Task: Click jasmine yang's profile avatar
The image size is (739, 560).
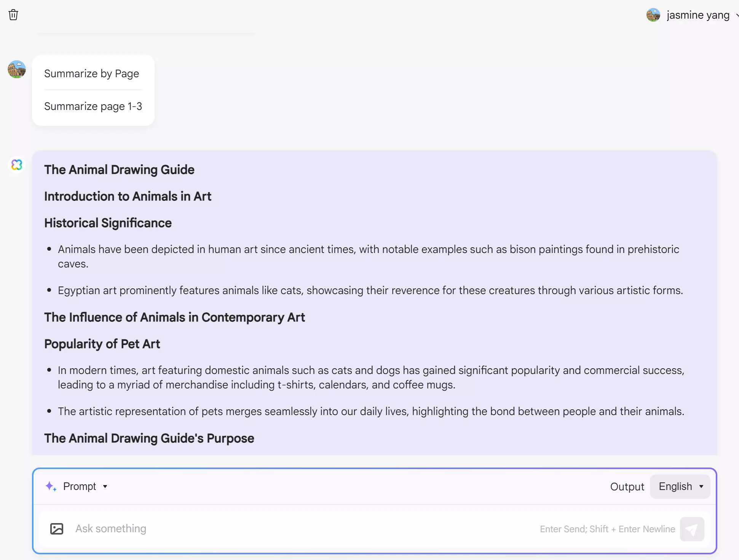Action: [653, 15]
